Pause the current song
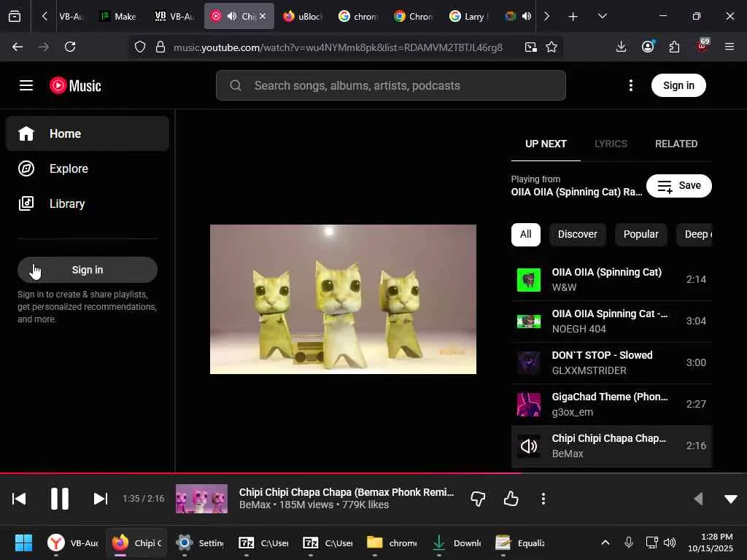Screen dimensions: 747x560 [x=60, y=499]
